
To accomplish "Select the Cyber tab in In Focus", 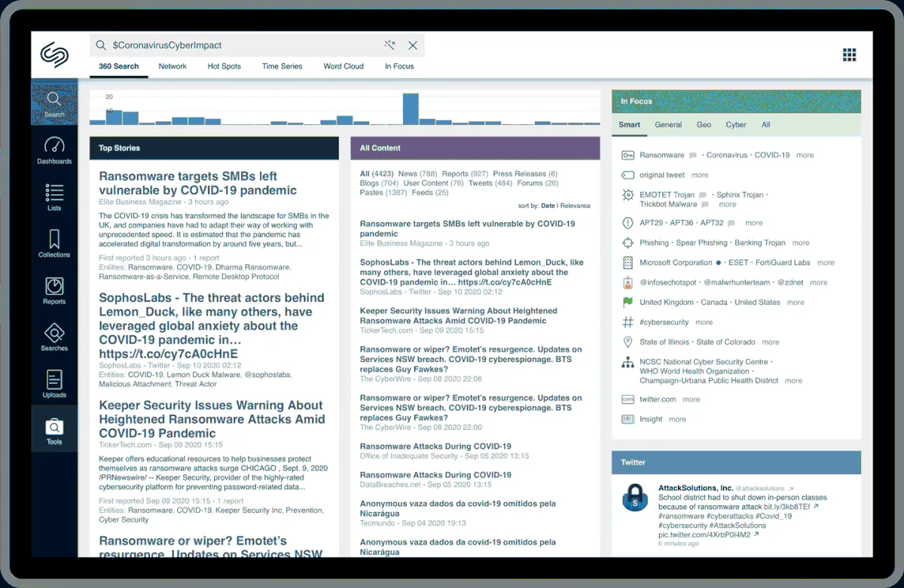I will pyautogui.click(x=736, y=125).
